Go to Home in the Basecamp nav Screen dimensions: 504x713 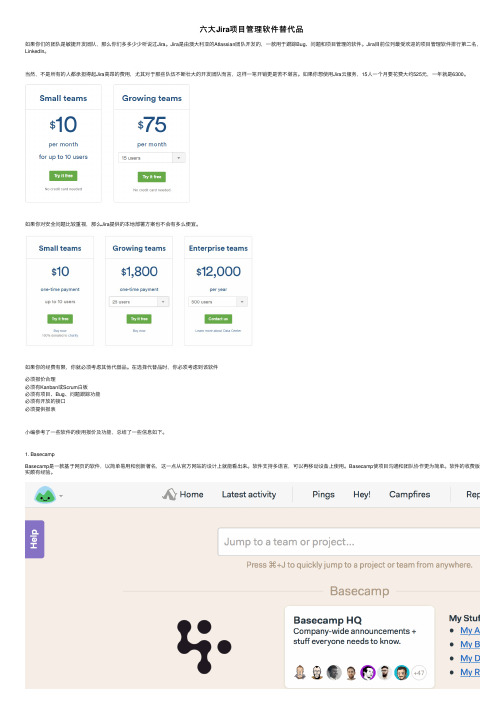click(x=192, y=494)
